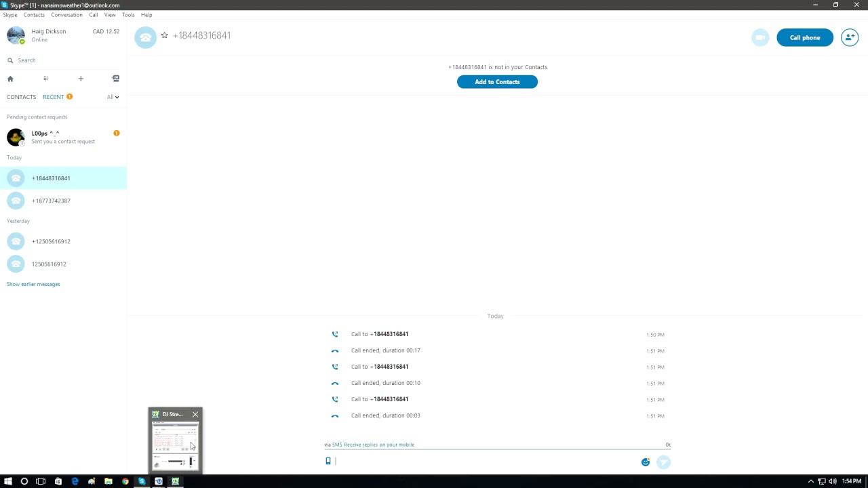The image size is (868, 488).
Task: Click the Call phone button
Action: [805, 38]
